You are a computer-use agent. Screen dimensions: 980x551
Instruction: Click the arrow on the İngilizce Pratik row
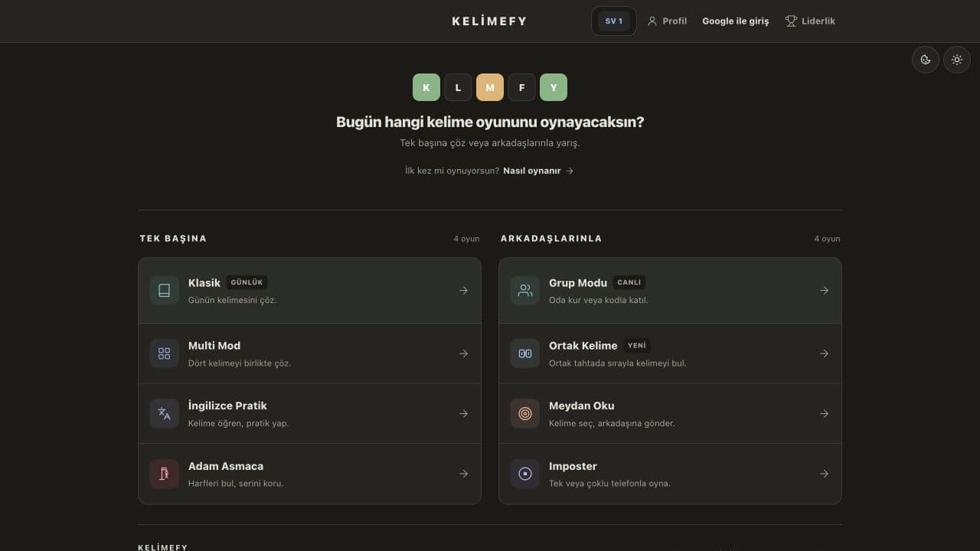pyautogui.click(x=463, y=414)
